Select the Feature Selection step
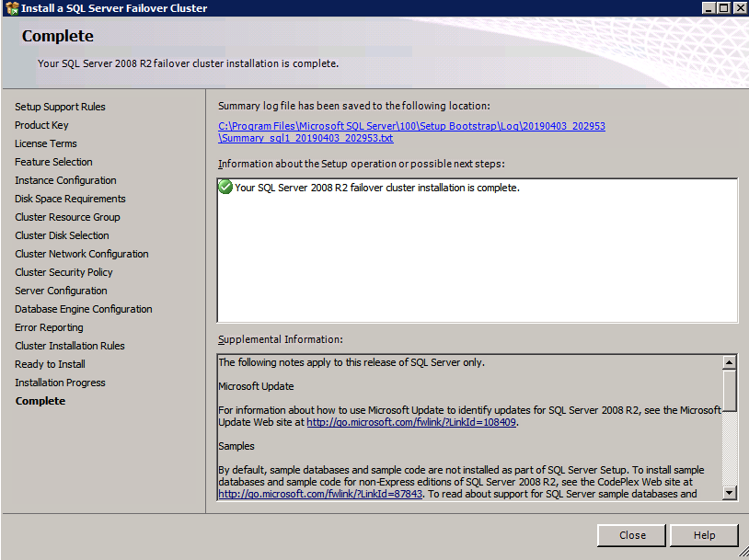 pyautogui.click(x=53, y=162)
